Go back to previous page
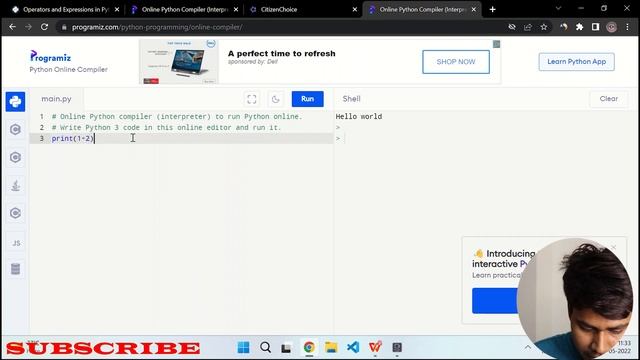 pyautogui.click(x=12, y=27)
